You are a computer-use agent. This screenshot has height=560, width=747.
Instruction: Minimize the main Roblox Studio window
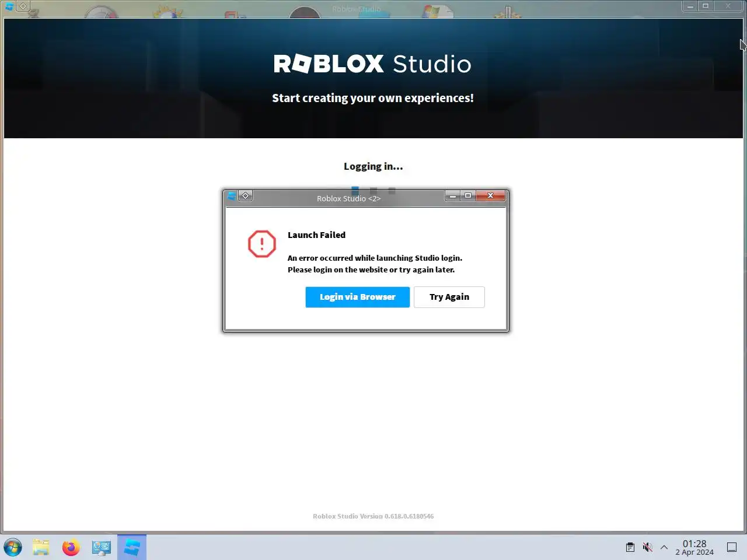[690, 6]
